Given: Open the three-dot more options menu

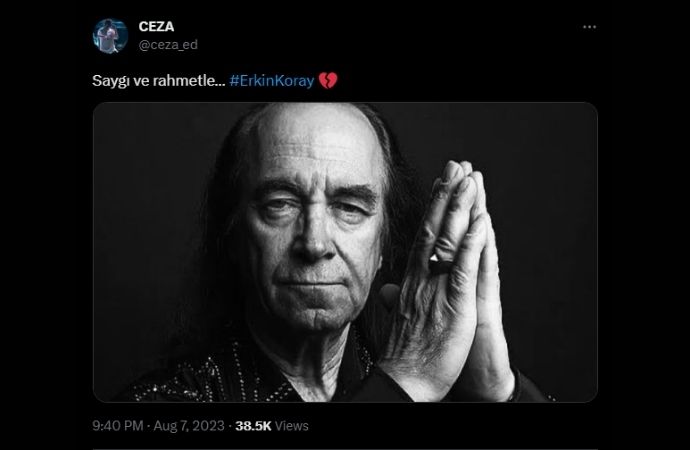Looking at the screenshot, I should tap(589, 27).
